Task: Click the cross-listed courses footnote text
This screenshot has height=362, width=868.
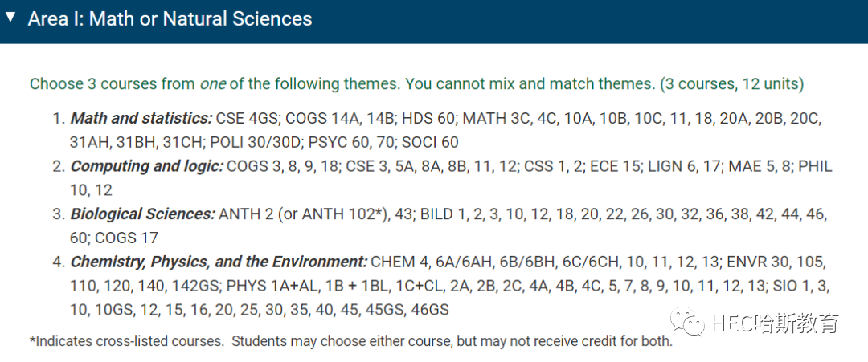Action: pyautogui.click(x=351, y=341)
